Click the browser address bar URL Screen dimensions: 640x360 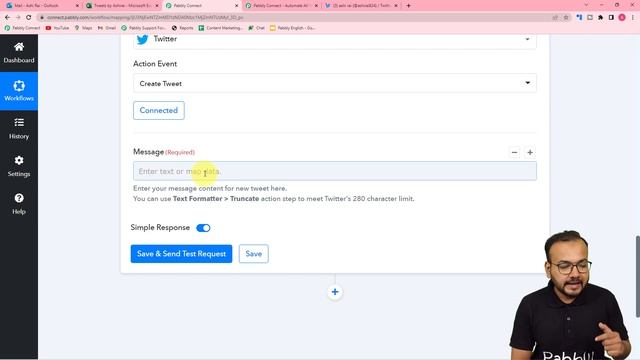tap(145, 18)
